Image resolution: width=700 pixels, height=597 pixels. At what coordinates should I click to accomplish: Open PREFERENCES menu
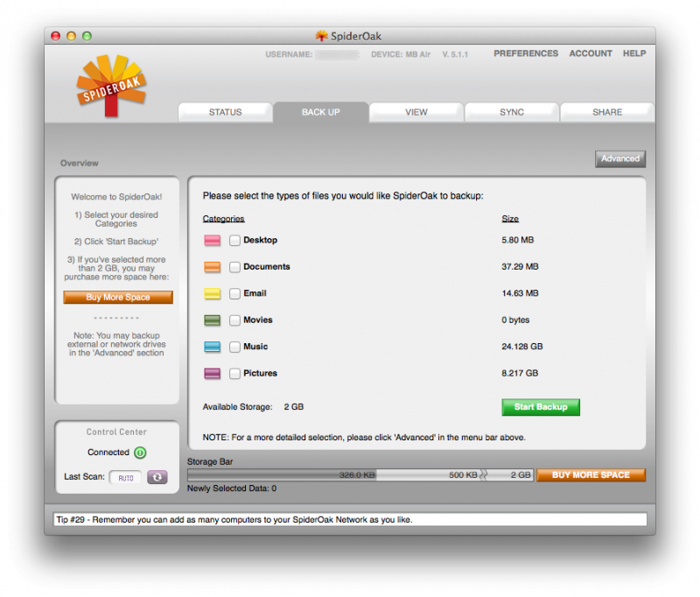526,53
